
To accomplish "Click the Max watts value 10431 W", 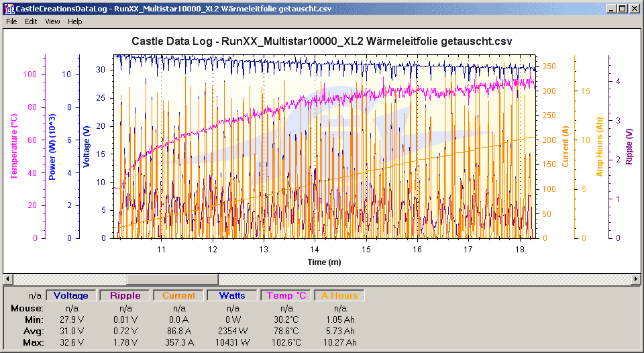I will pyautogui.click(x=233, y=342).
